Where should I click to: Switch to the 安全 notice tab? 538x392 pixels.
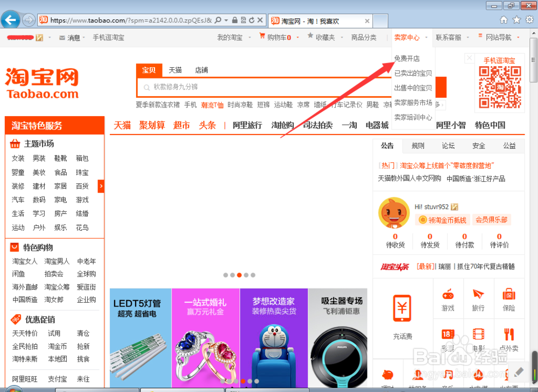pyautogui.click(x=479, y=146)
